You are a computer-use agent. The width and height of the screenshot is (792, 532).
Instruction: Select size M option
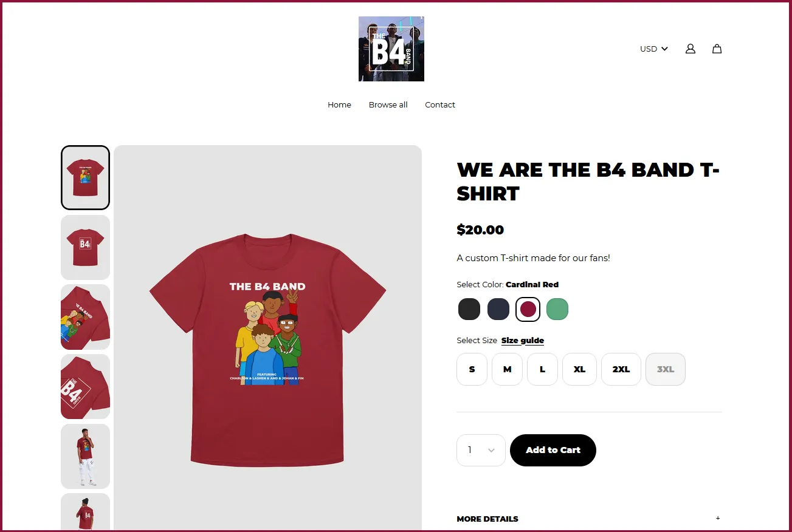click(x=507, y=369)
